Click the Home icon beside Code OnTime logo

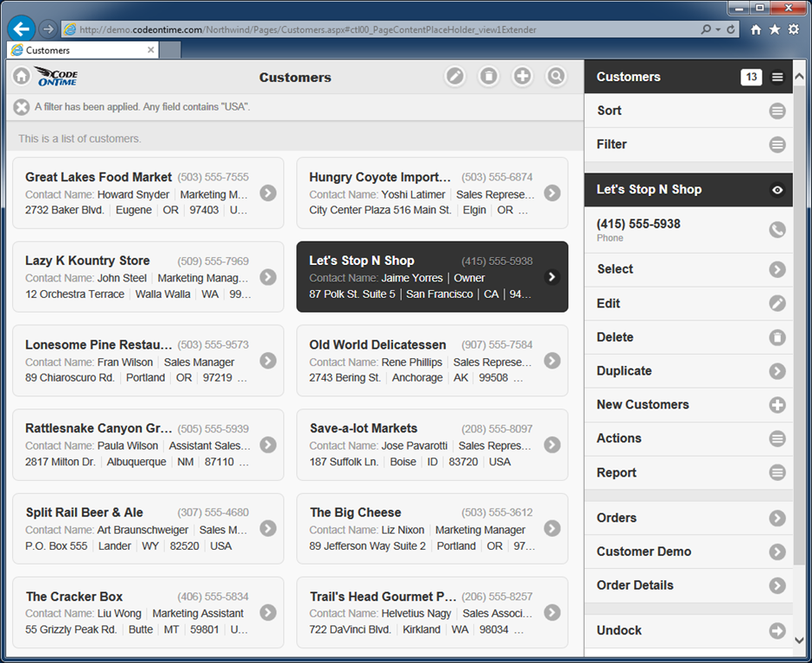coord(22,77)
